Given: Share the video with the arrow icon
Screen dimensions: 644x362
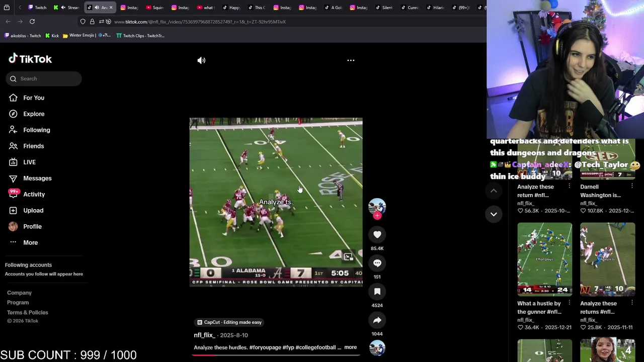Looking at the screenshot, I should pos(377,320).
